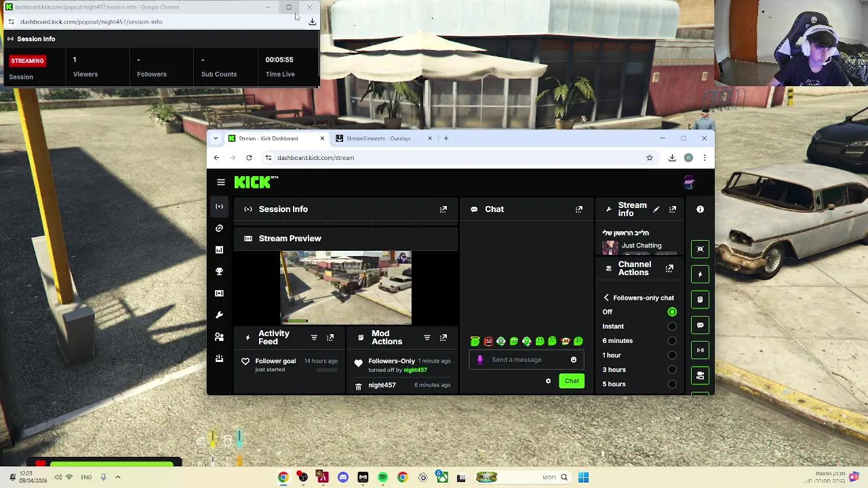Click the green Chat send button
Viewport: 868px width, 488px height.
[572, 381]
